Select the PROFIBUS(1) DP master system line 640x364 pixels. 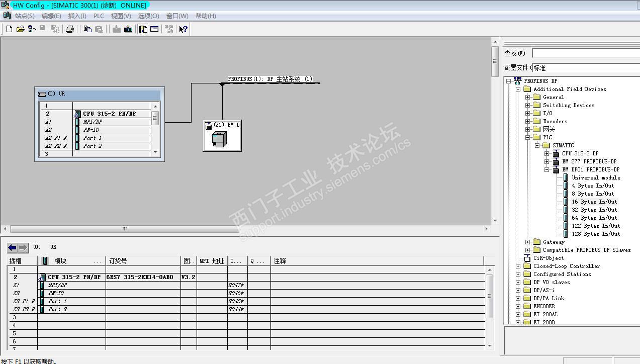[x=271, y=82]
